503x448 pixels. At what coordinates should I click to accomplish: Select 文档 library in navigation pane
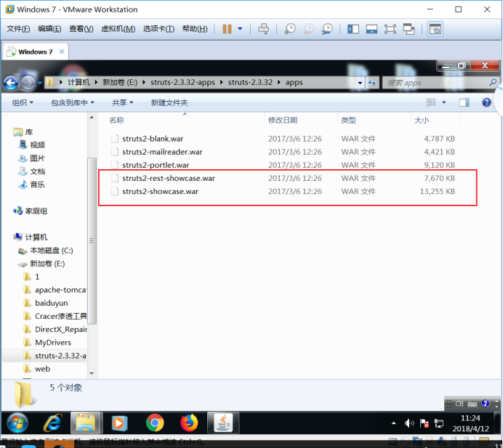click(32, 171)
